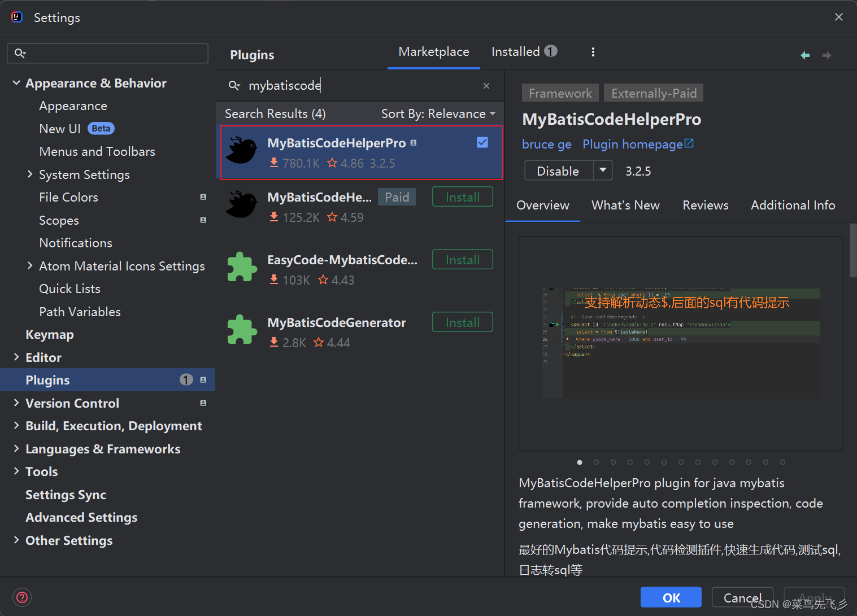Click the paid MyBatisCodeHe... bird icon
857x616 pixels.
click(242, 204)
